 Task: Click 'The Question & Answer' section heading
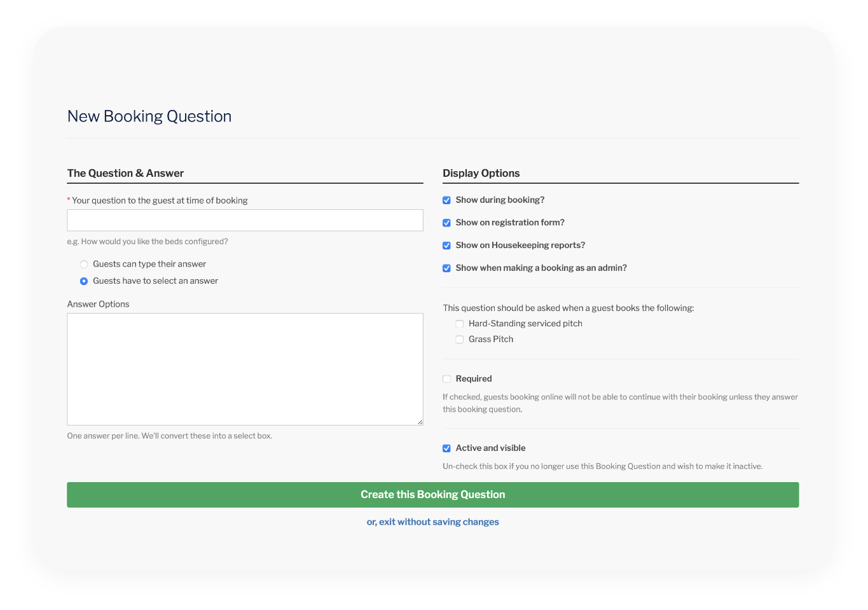click(125, 173)
